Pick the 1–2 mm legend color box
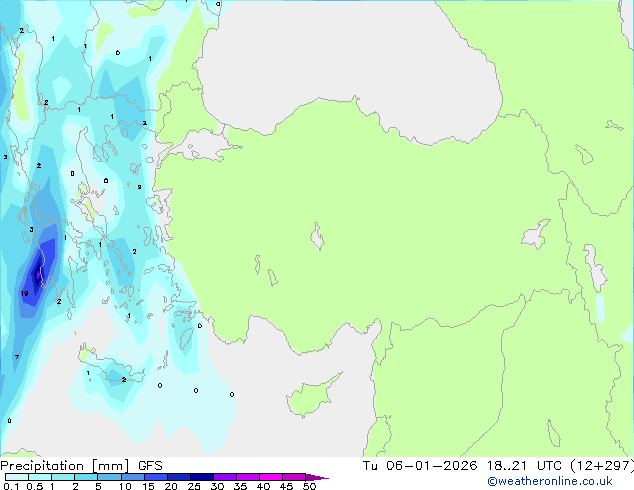 [x=63, y=477]
